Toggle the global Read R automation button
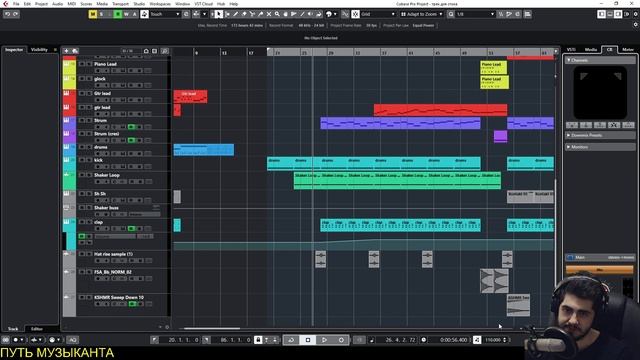This screenshot has width=640, height=360. point(118,14)
